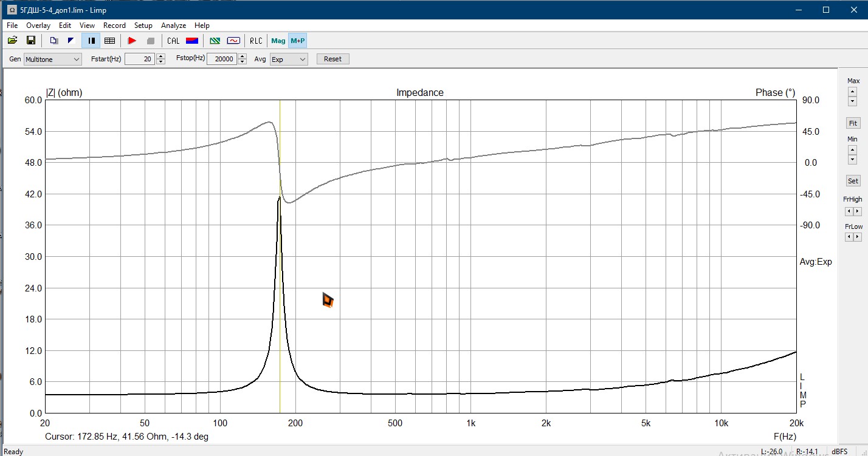Click the FrHigh left arrow
Screen dimensions: 868x456
coord(849,211)
